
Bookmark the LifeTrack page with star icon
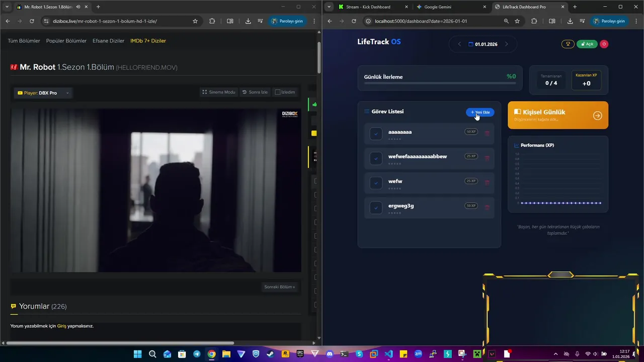pyautogui.click(x=517, y=21)
